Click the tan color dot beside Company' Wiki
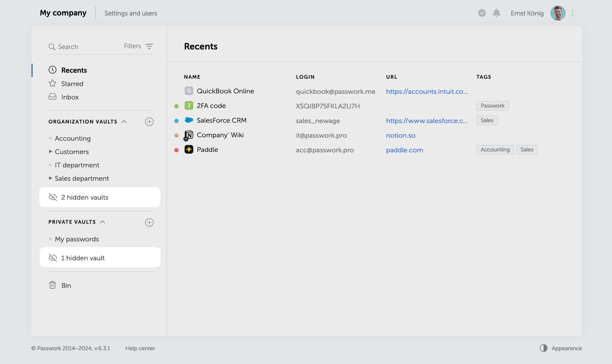 pyautogui.click(x=176, y=135)
